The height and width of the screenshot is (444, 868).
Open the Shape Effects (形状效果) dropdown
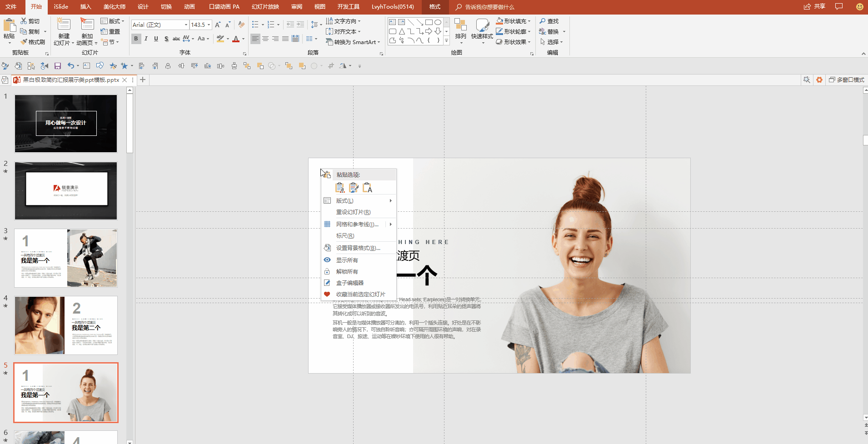[x=513, y=42]
